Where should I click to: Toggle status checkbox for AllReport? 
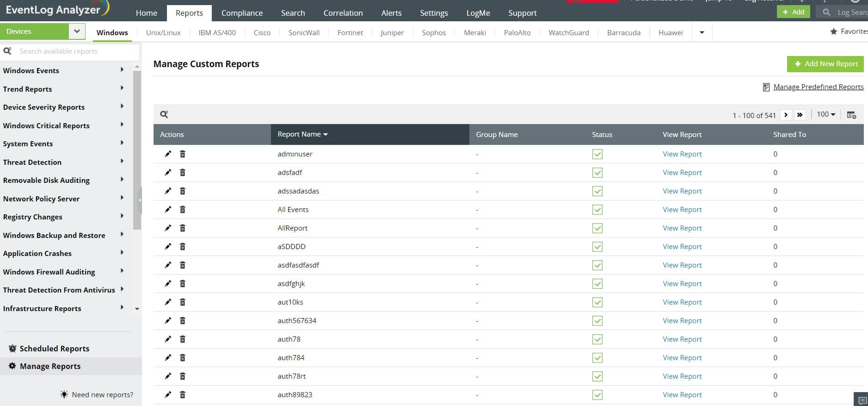click(597, 228)
